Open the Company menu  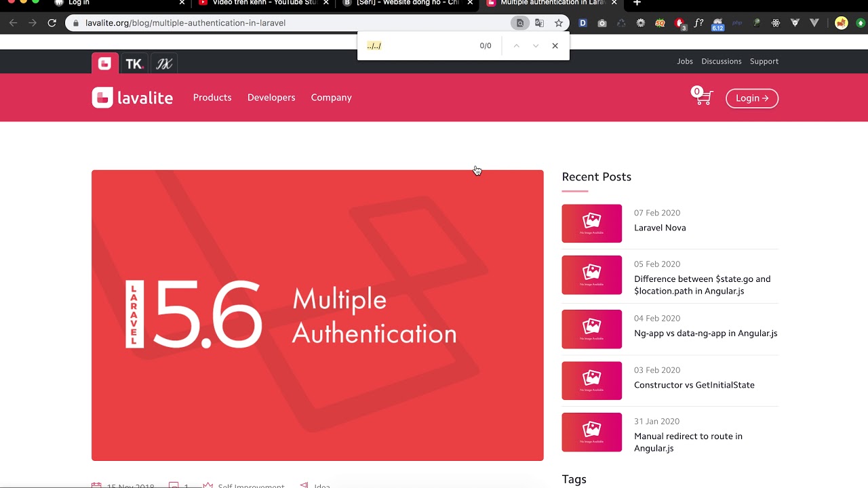point(331,98)
